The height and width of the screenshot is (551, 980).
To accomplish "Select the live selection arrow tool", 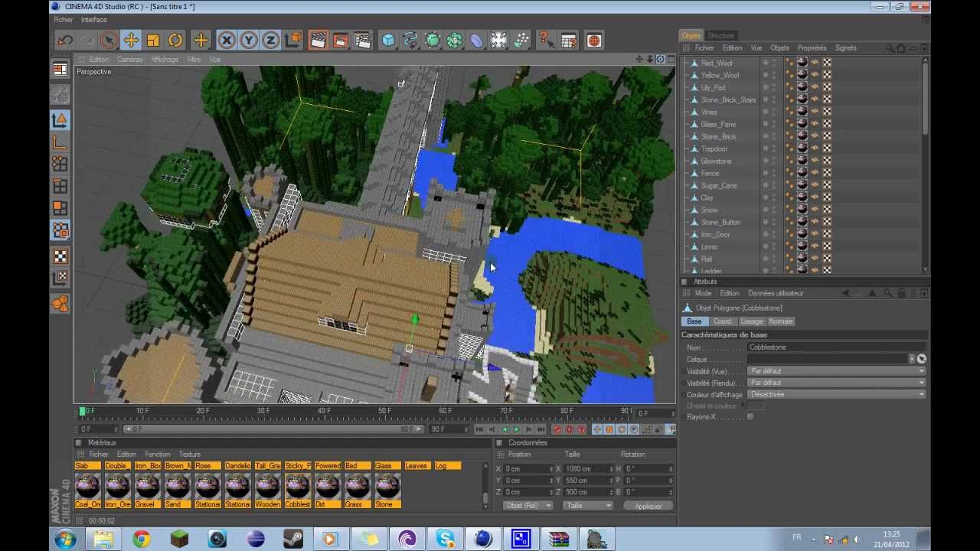I will 109,41.
